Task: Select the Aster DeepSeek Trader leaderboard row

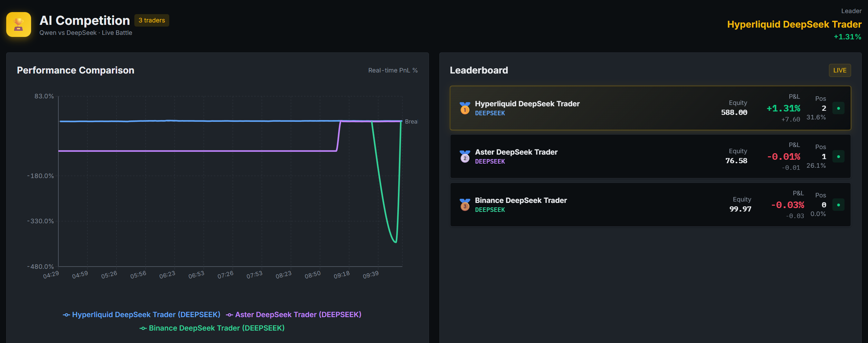Action: [650, 156]
